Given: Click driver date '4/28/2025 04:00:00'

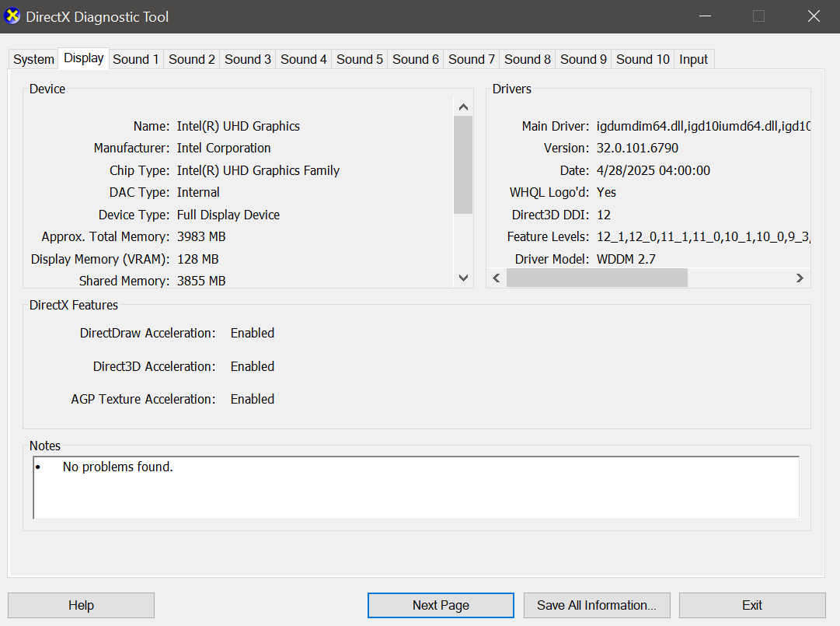Looking at the screenshot, I should pos(653,170).
